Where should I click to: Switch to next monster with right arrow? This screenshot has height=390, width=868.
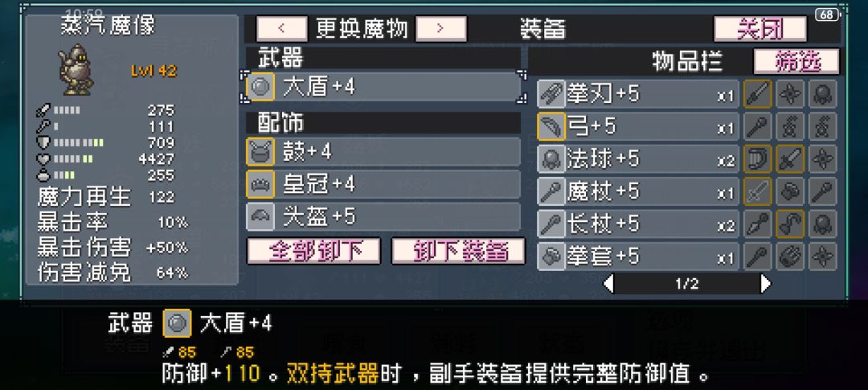[x=440, y=29]
